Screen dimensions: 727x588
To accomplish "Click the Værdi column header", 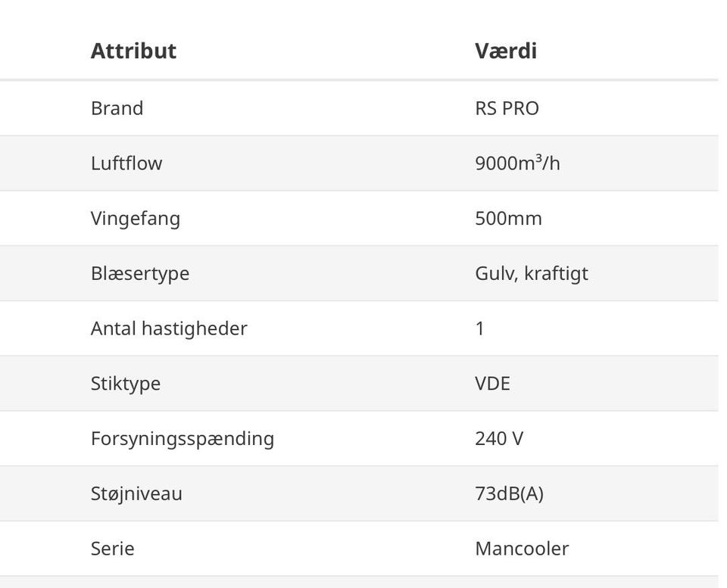I will [506, 51].
